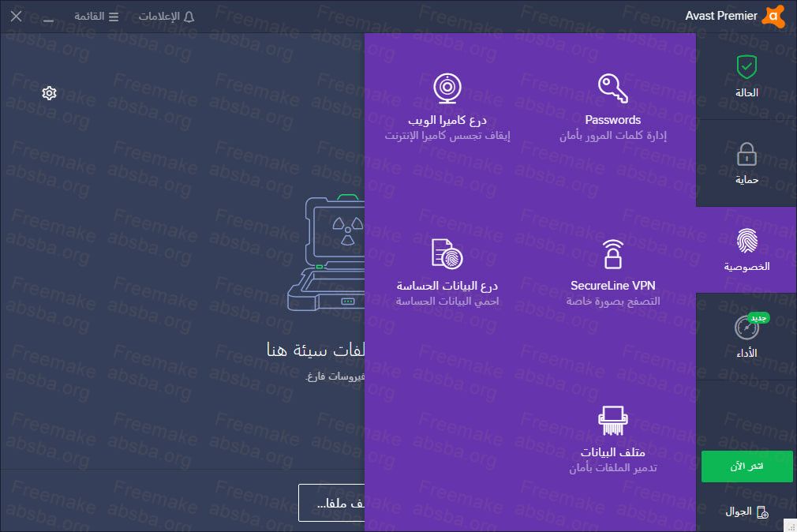797x532 pixels.
Task: Open the Data Shredder icon
Action: pos(613,421)
